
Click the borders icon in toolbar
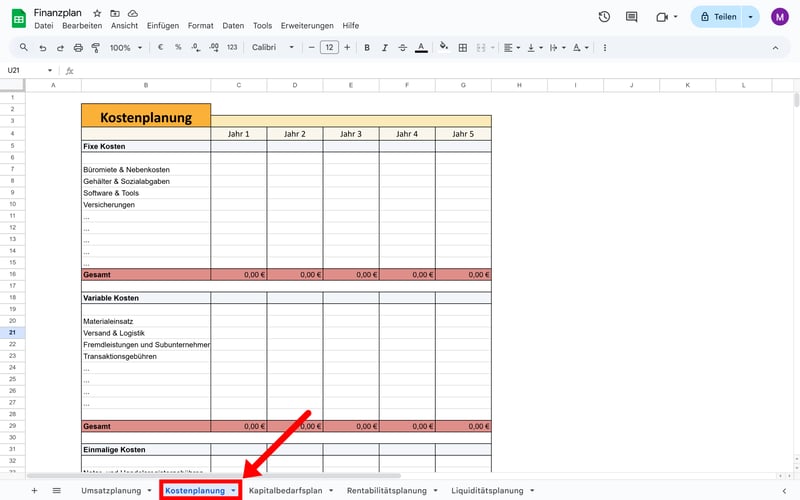[x=463, y=47]
